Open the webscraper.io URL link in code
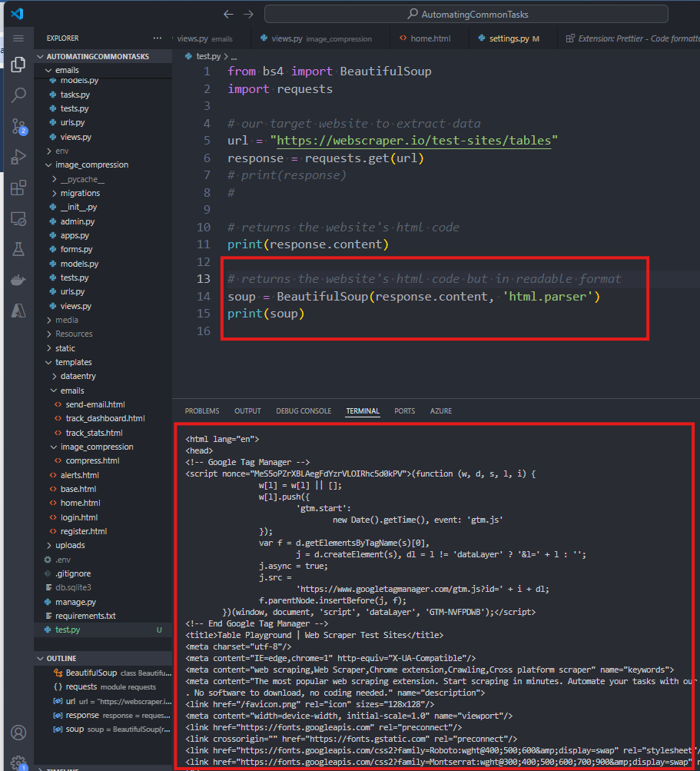This screenshot has height=771, width=700. pos(414,141)
